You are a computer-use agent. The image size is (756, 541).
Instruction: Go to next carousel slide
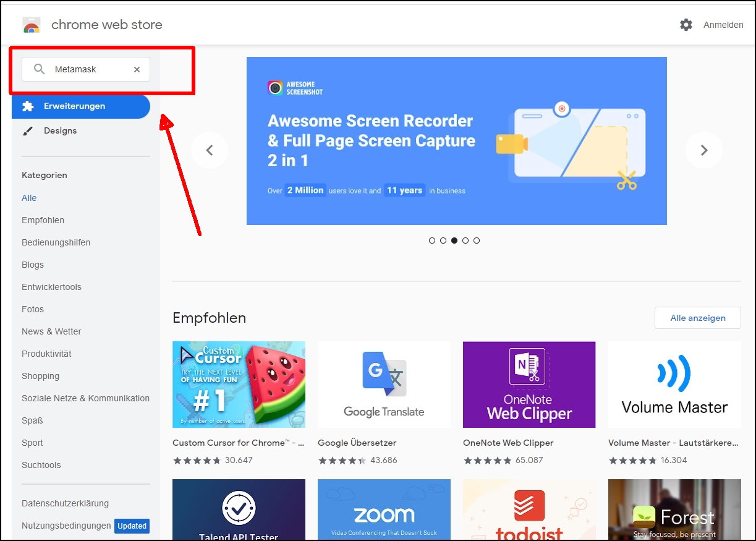(x=704, y=150)
